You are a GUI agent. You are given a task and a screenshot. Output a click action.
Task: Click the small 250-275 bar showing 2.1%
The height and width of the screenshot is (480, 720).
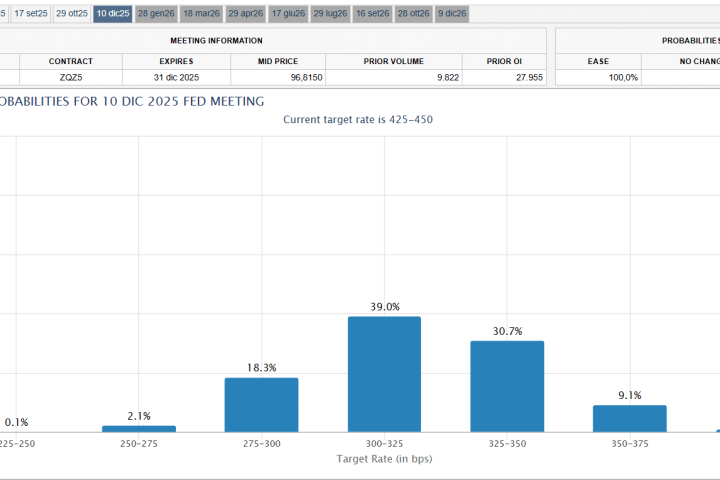(139, 428)
